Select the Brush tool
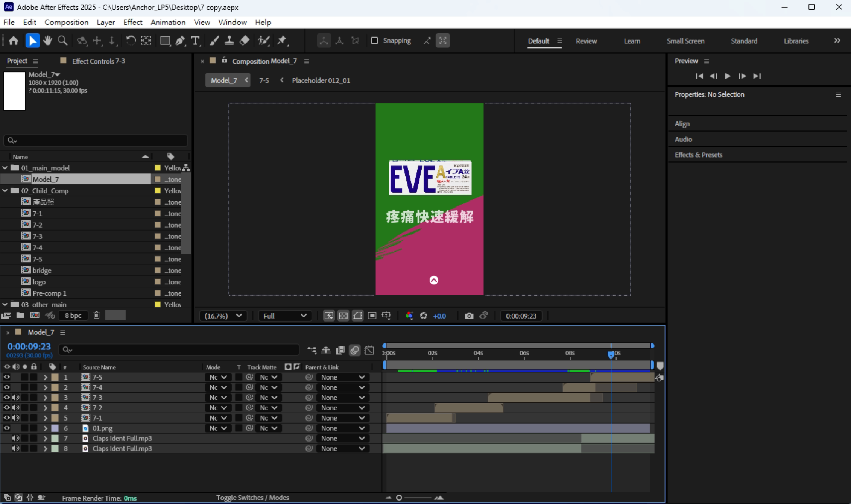 pos(214,41)
